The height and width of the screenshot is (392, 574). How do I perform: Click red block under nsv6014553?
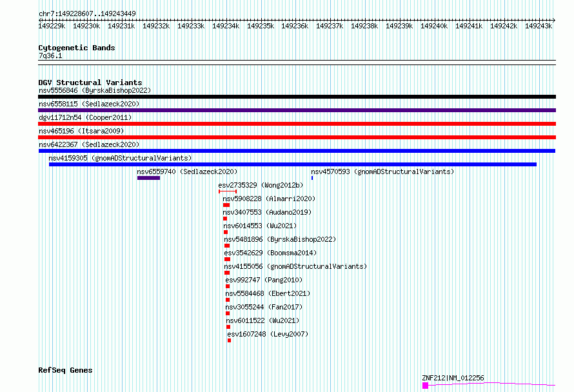pos(226,232)
